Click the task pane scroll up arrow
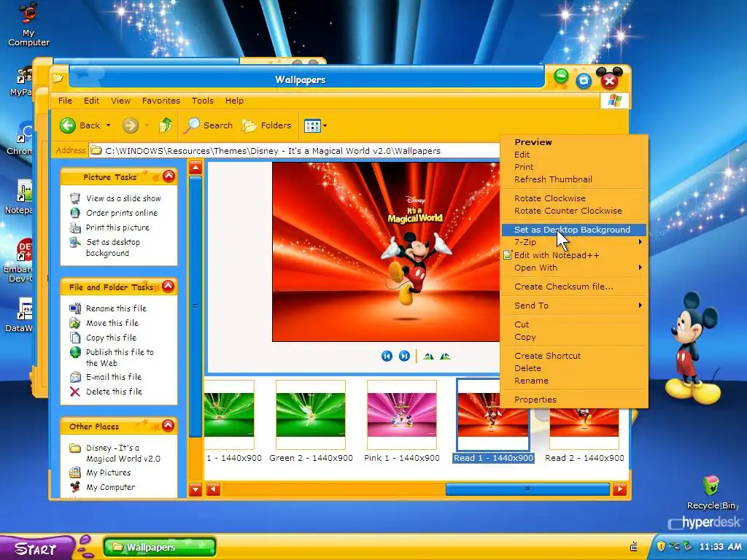 [x=196, y=168]
